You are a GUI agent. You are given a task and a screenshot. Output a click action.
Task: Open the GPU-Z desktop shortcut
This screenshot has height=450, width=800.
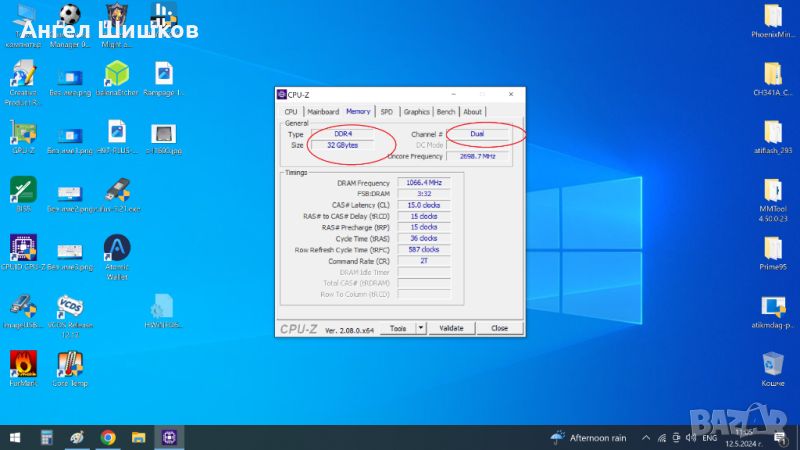[x=22, y=136]
